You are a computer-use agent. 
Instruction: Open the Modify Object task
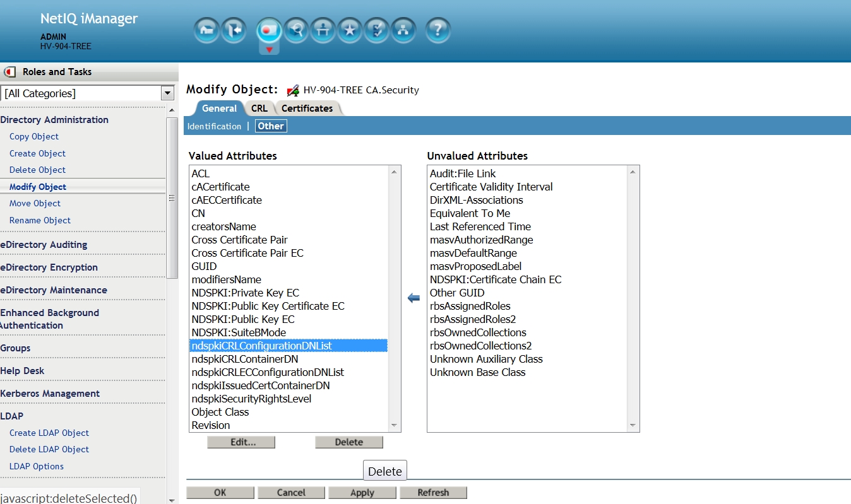click(x=38, y=187)
